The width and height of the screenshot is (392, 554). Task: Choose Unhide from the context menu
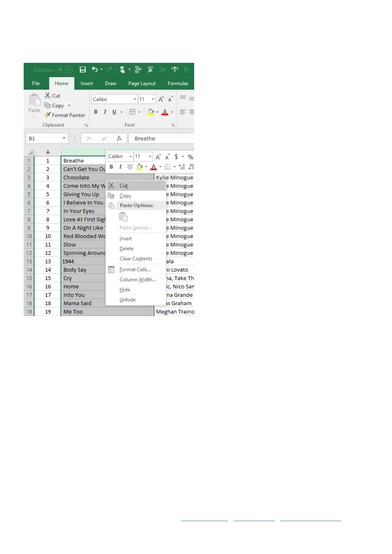(x=136, y=300)
